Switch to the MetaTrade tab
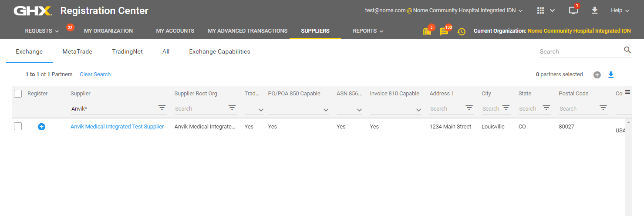 (x=78, y=51)
